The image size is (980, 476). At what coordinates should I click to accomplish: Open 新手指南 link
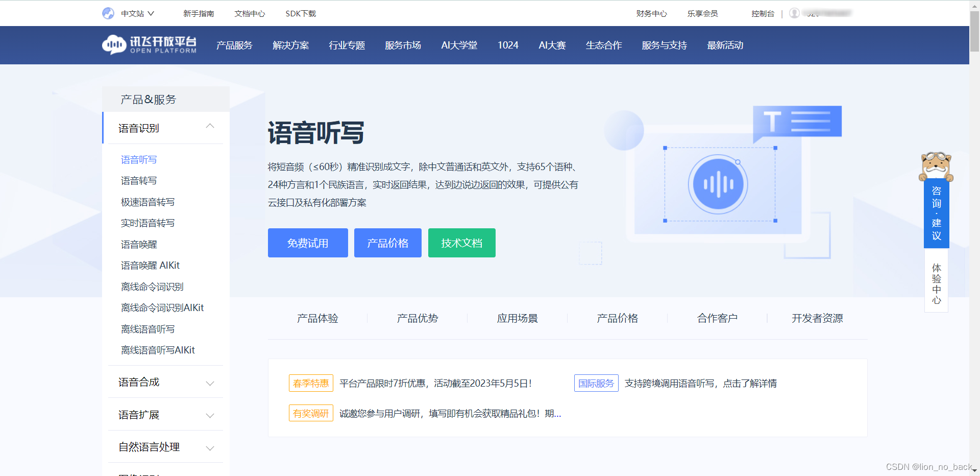point(199,14)
